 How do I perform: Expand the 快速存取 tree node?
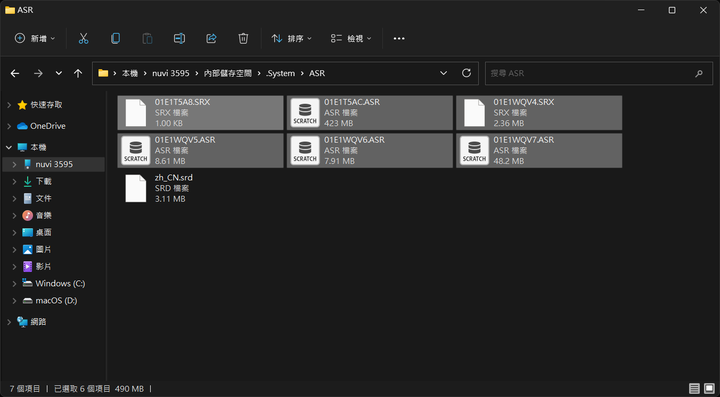pyautogui.click(x=9, y=105)
